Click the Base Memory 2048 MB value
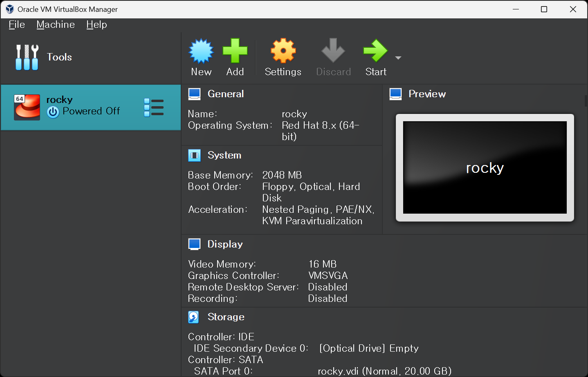Screen dimensions: 588x377 tap(282, 175)
